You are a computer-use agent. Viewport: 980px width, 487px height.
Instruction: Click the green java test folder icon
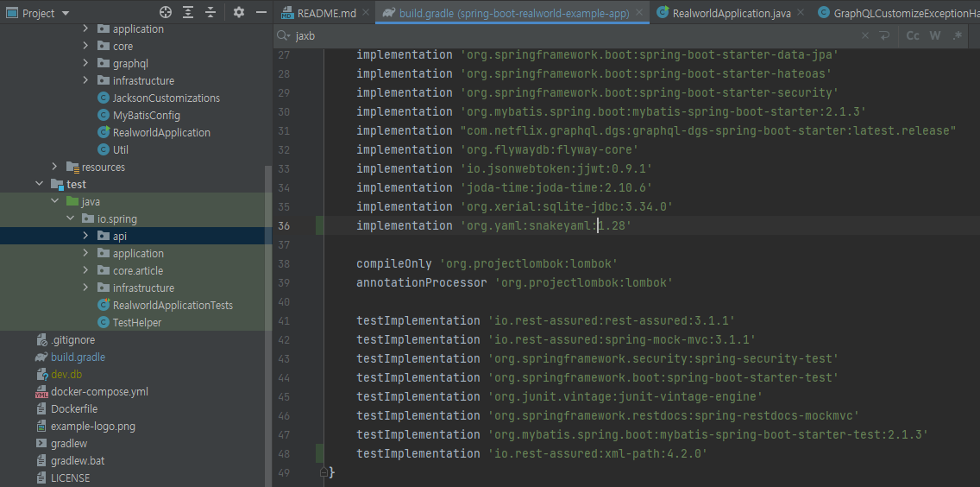click(x=72, y=201)
